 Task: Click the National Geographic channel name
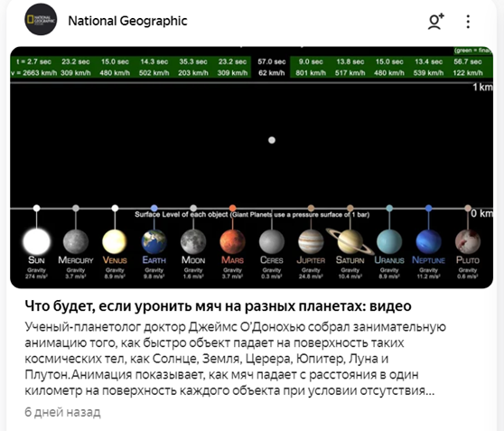tap(127, 21)
